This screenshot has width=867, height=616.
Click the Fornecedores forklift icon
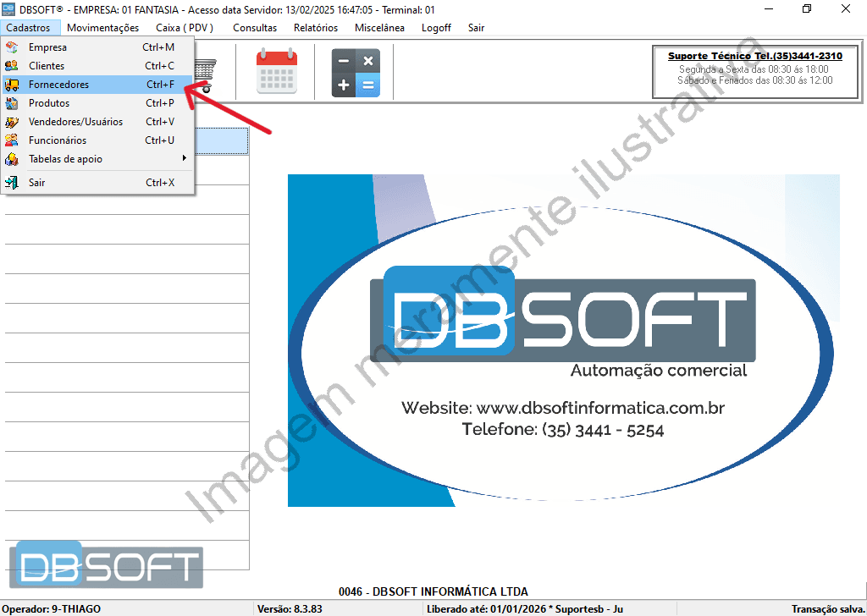(12, 85)
